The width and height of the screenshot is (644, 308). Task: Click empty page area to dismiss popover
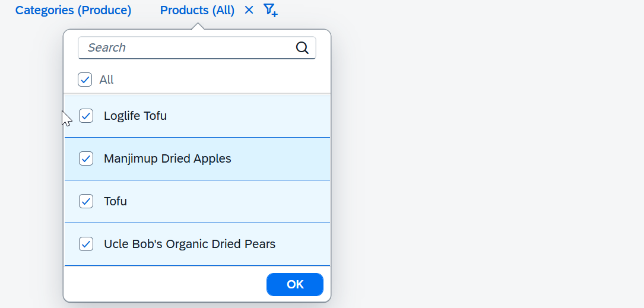485,164
